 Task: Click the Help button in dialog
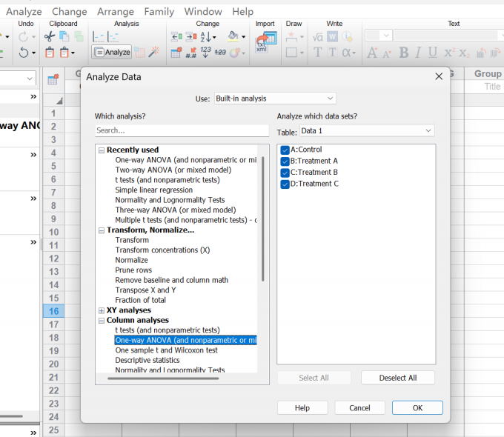(x=302, y=408)
